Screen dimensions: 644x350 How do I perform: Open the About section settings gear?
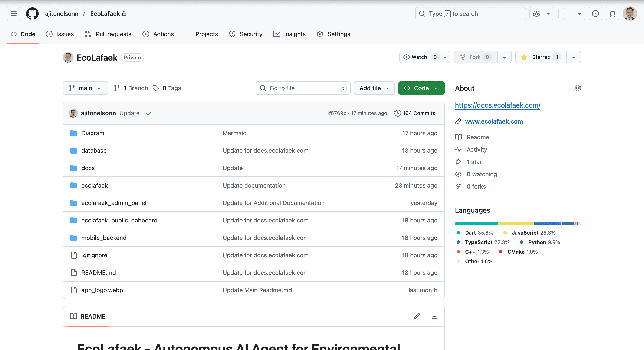coord(578,88)
